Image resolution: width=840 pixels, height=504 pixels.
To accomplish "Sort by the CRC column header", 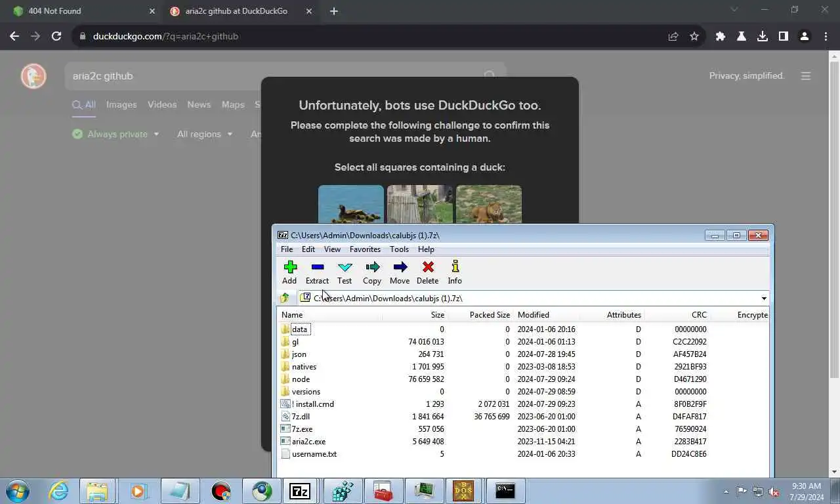I will pyautogui.click(x=677, y=315).
